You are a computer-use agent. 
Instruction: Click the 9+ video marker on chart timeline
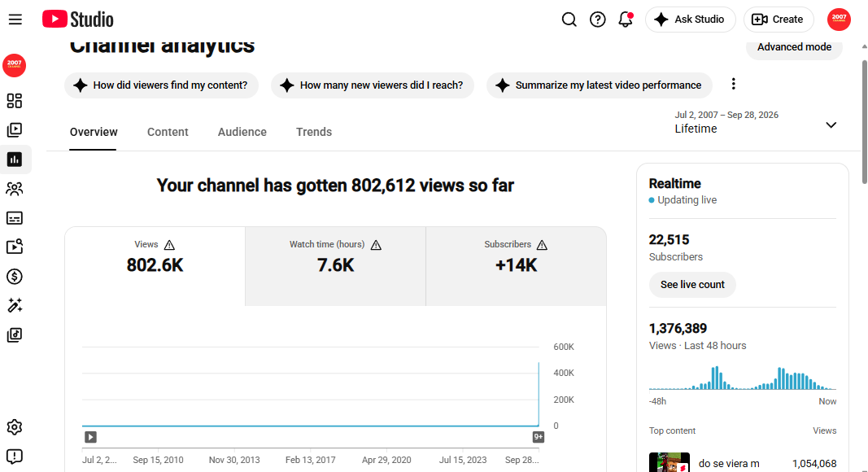click(x=538, y=437)
